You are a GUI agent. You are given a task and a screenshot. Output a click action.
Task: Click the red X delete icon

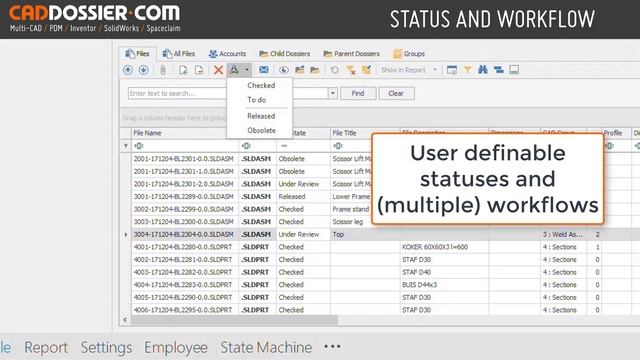pyautogui.click(x=218, y=70)
